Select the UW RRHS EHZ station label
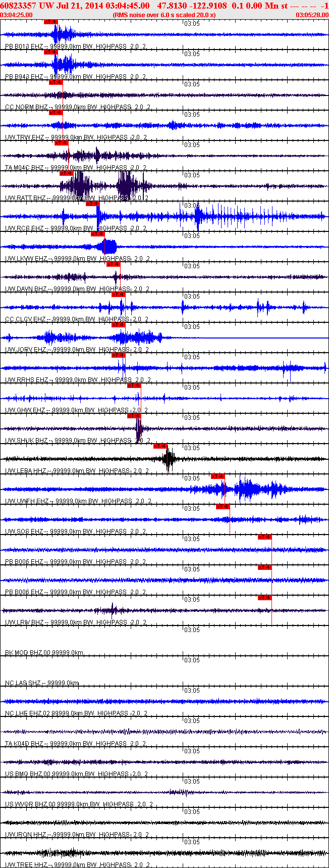329x868 pixels. coord(78,380)
